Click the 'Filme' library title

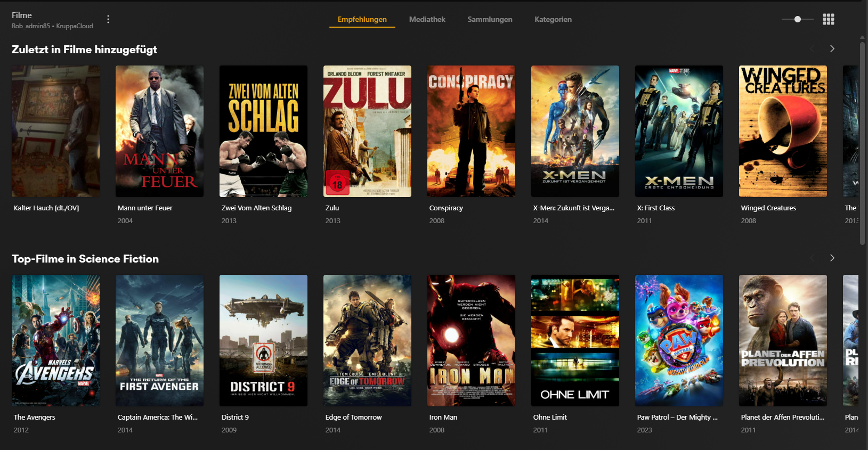pos(22,15)
